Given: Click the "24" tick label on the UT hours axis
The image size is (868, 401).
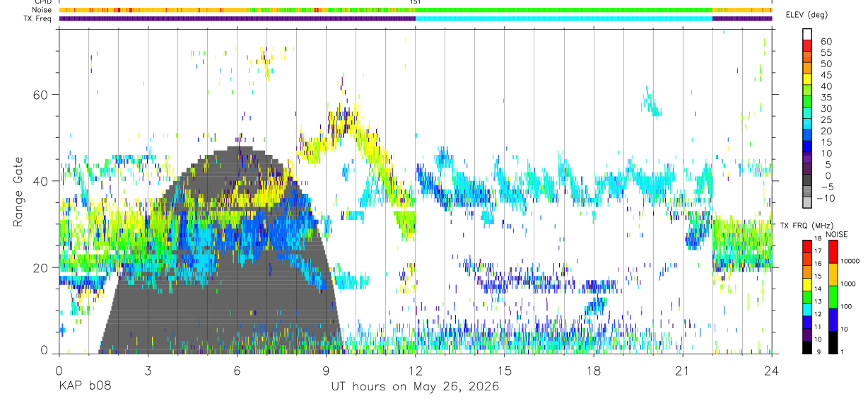Looking at the screenshot, I should [771, 371].
